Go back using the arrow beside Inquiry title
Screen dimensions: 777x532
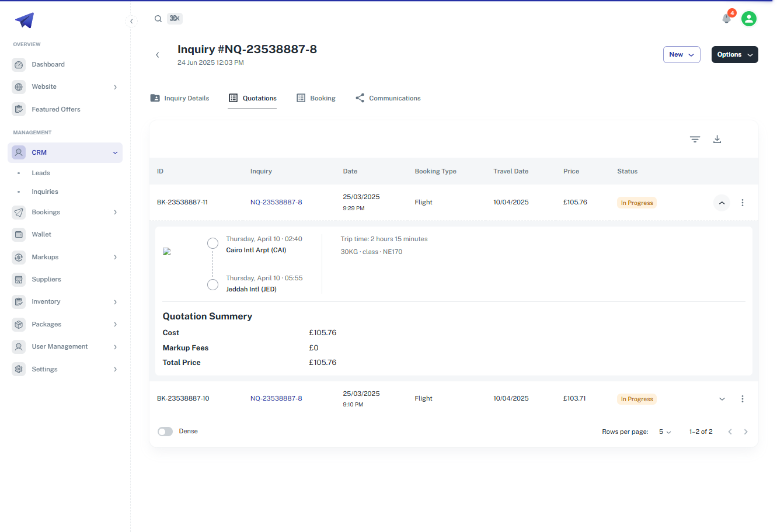pos(158,55)
